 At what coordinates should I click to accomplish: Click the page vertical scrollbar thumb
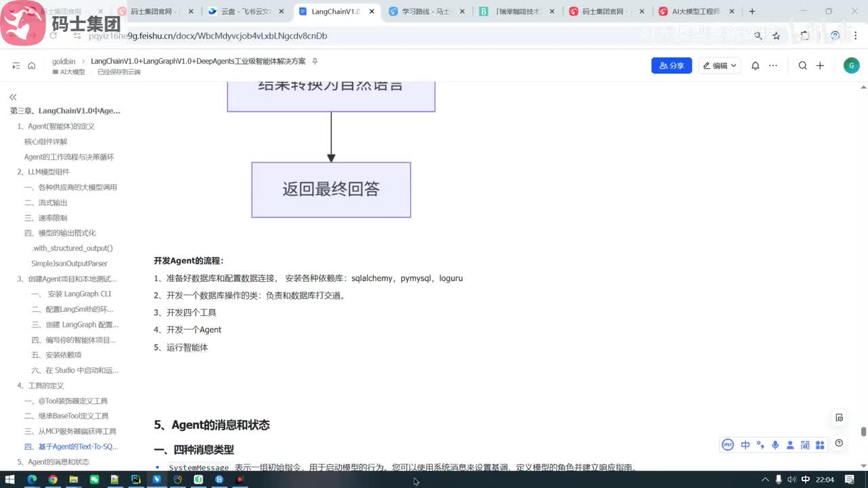tap(863, 432)
